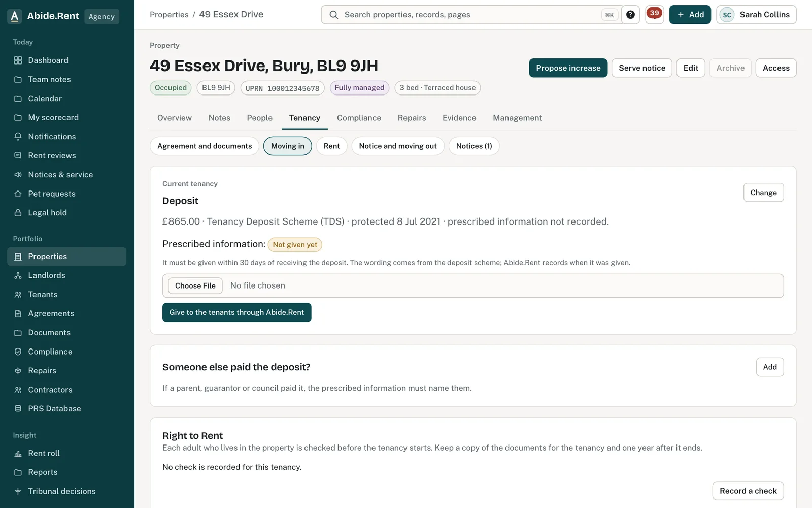Image resolution: width=812 pixels, height=508 pixels.
Task: Click the Propose increase button
Action: 568,68
